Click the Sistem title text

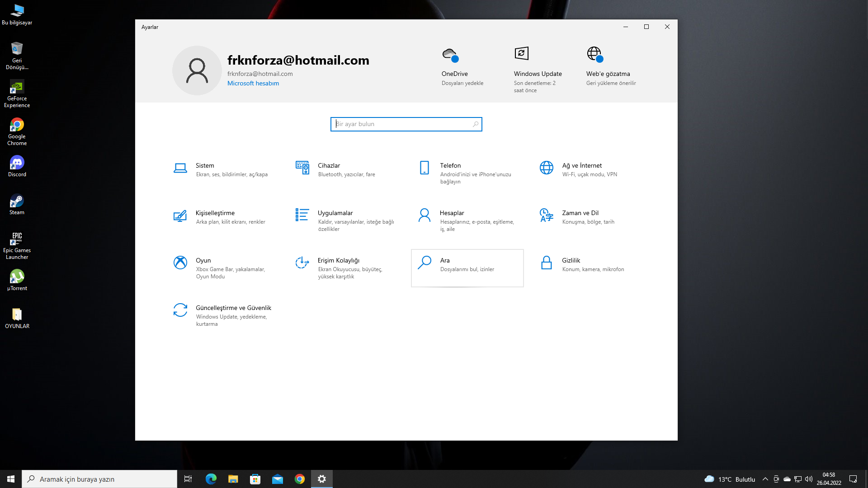(205, 165)
